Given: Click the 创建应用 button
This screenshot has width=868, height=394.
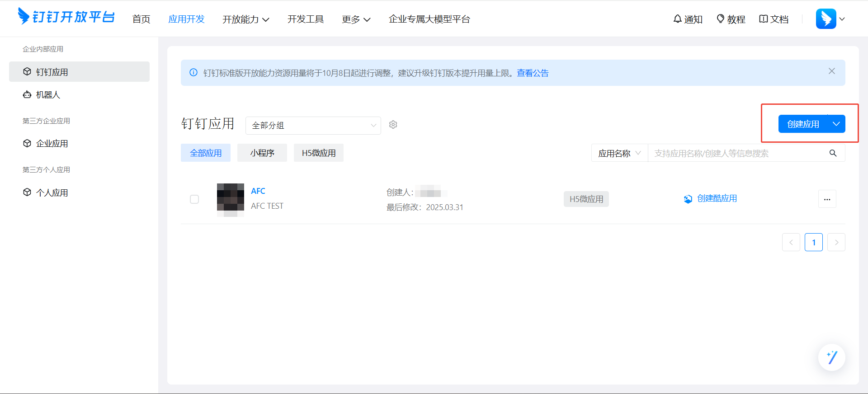Looking at the screenshot, I should [803, 124].
